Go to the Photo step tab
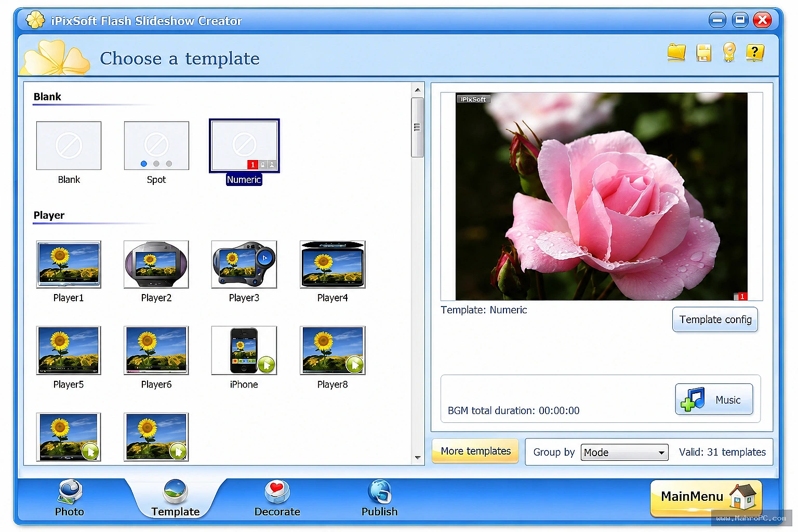 (x=70, y=498)
